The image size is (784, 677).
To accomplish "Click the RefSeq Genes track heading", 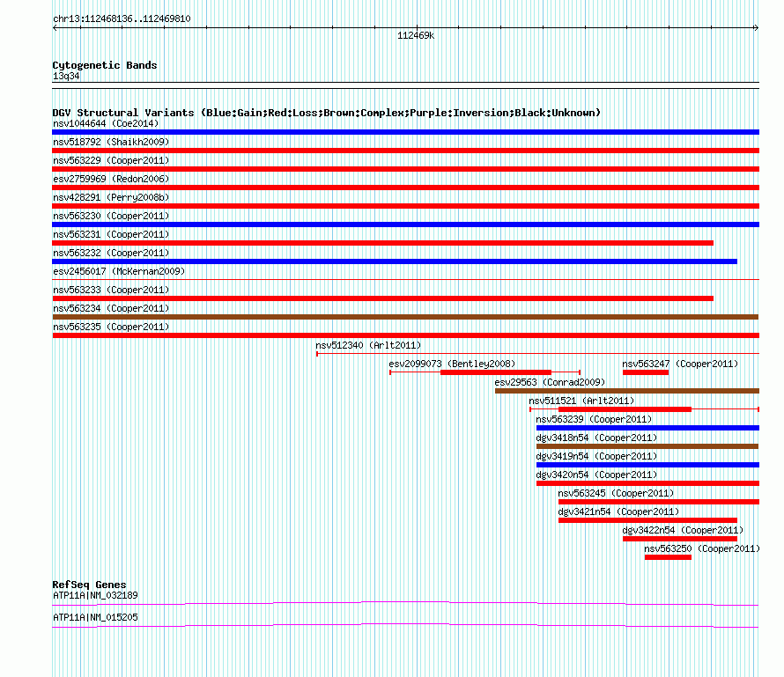I will tap(89, 585).
